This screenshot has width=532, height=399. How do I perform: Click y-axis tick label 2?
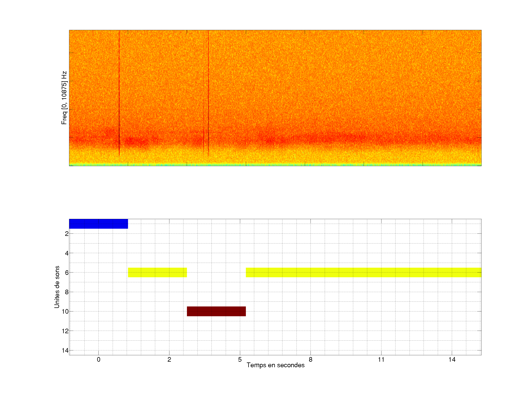pos(67,234)
